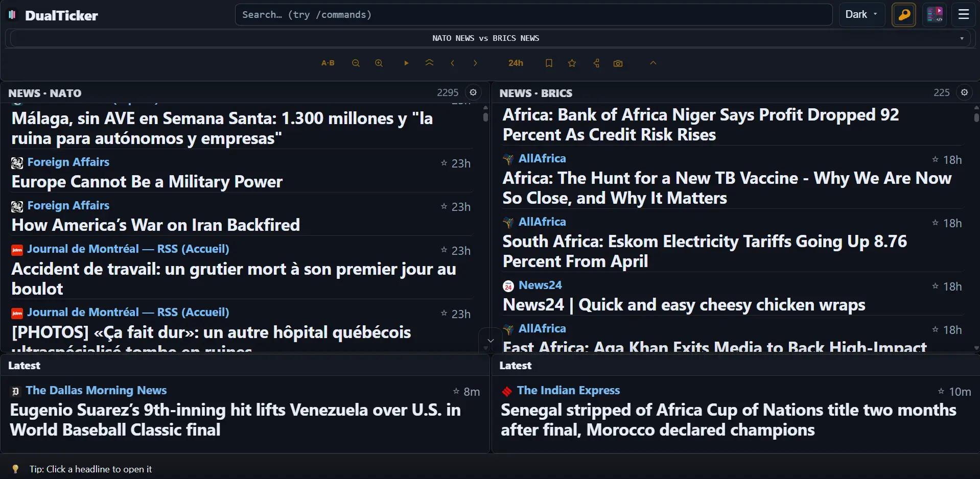The image size is (980, 479).
Task: Star the Dallas Morning News latest item
Action: 456,391
